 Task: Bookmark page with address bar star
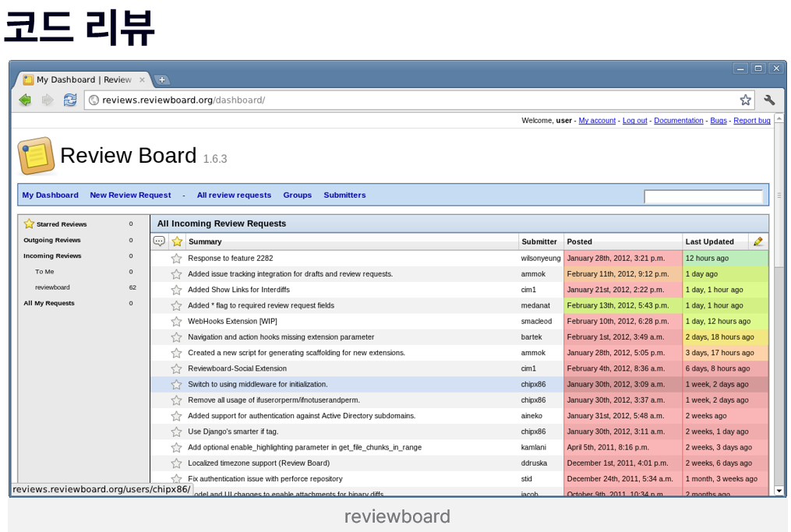pos(745,100)
